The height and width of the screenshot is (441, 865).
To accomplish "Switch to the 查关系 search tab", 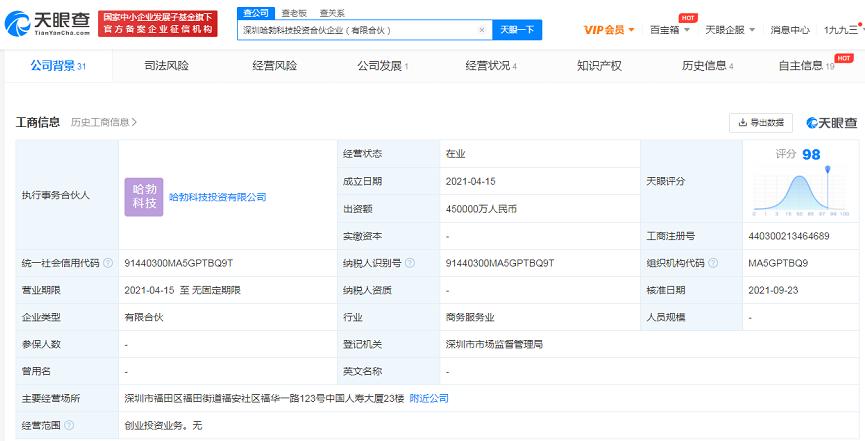I will coord(332,13).
